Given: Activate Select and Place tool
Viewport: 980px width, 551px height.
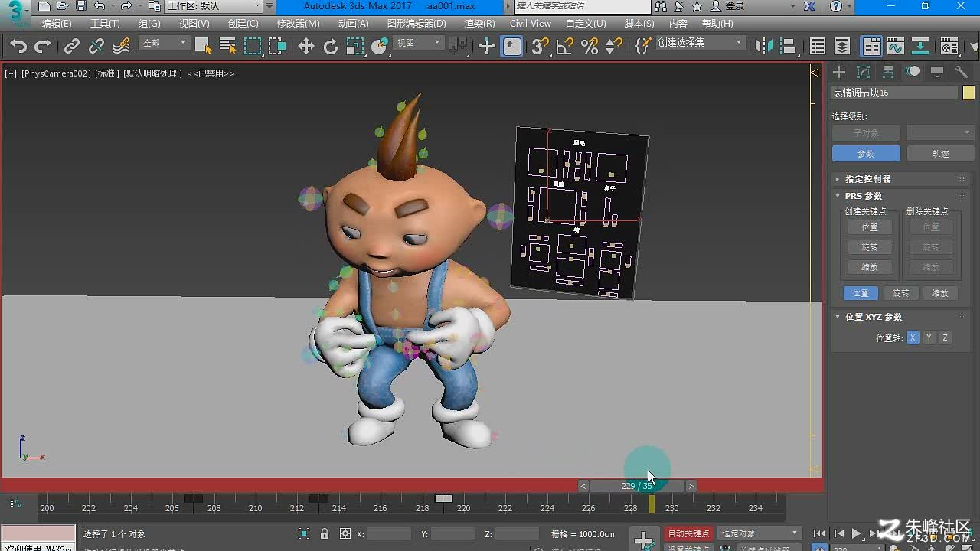Looking at the screenshot, I should pos(380,47).
